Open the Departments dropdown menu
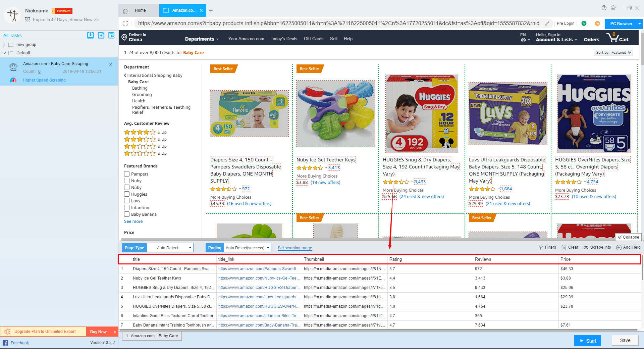 (202, 39)
